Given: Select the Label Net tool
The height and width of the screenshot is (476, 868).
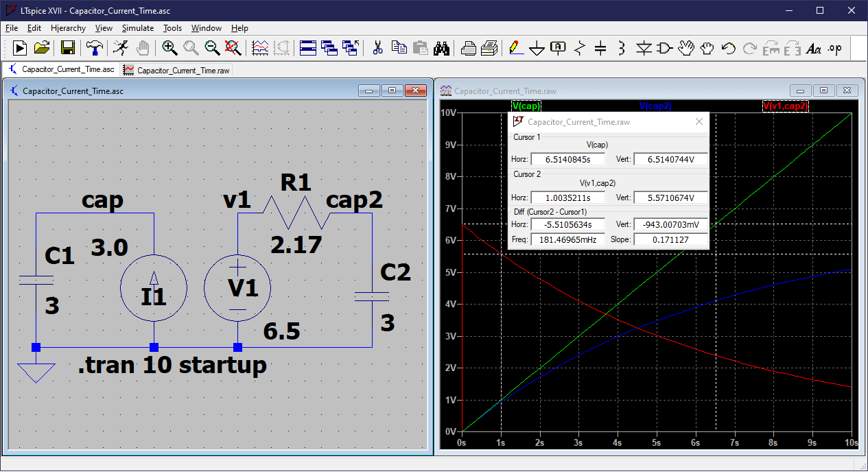Looking at the screenshot, I should click(x=559, y=48).
